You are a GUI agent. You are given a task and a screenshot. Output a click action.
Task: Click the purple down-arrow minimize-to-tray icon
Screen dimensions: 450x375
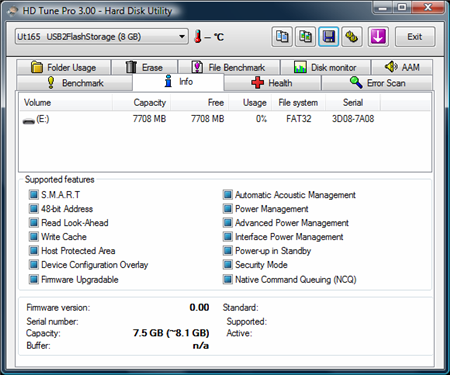pos(378,37)
